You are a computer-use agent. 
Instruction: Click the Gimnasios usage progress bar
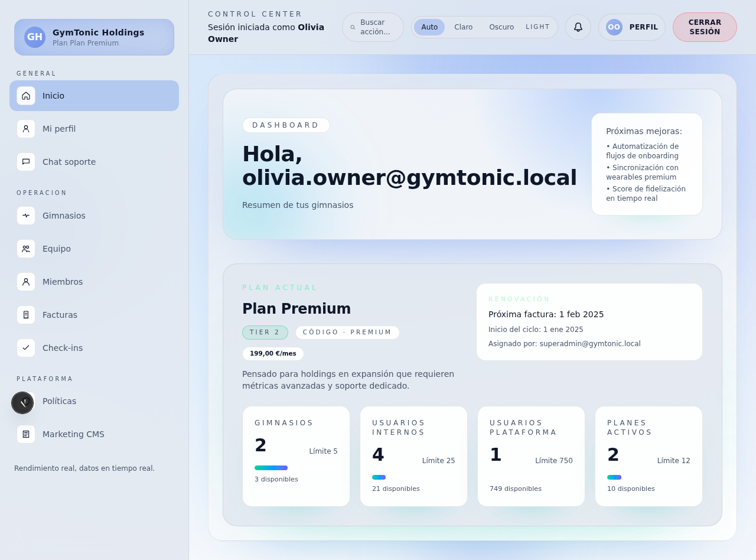(x=271, y=468)
